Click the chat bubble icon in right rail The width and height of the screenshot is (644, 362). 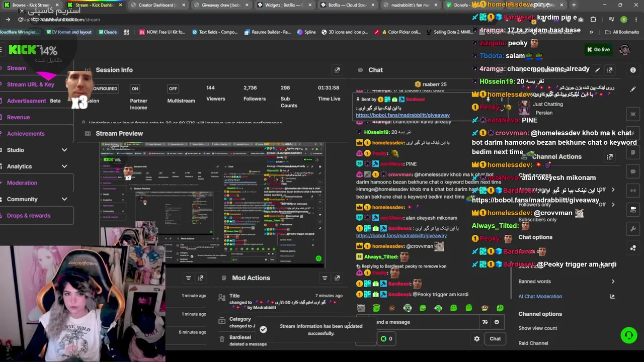point(633,171)
